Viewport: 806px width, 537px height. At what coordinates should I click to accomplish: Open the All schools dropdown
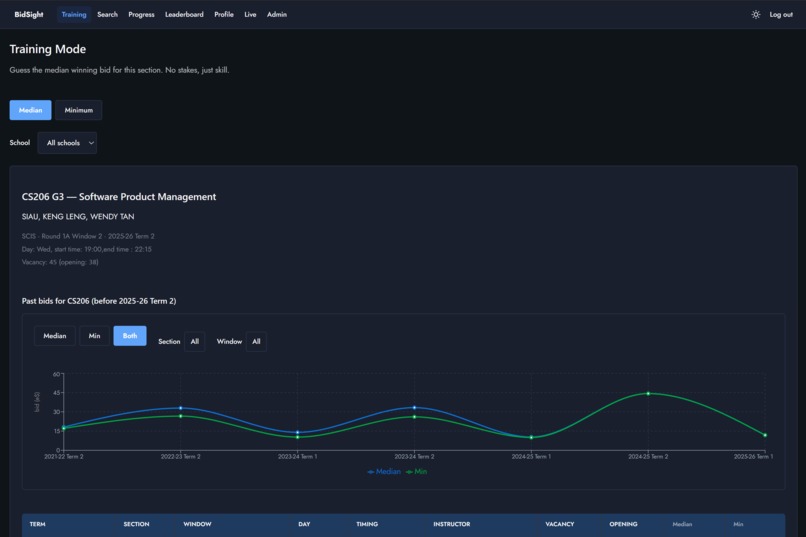click(67, 143)
